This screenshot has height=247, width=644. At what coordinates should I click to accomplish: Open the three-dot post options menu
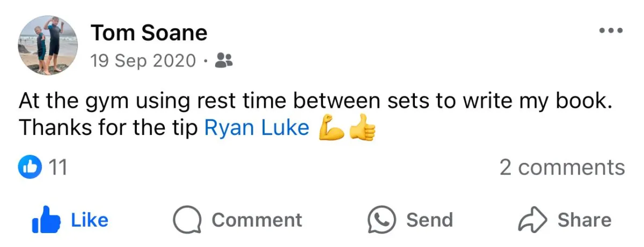(x=611, y=31)
